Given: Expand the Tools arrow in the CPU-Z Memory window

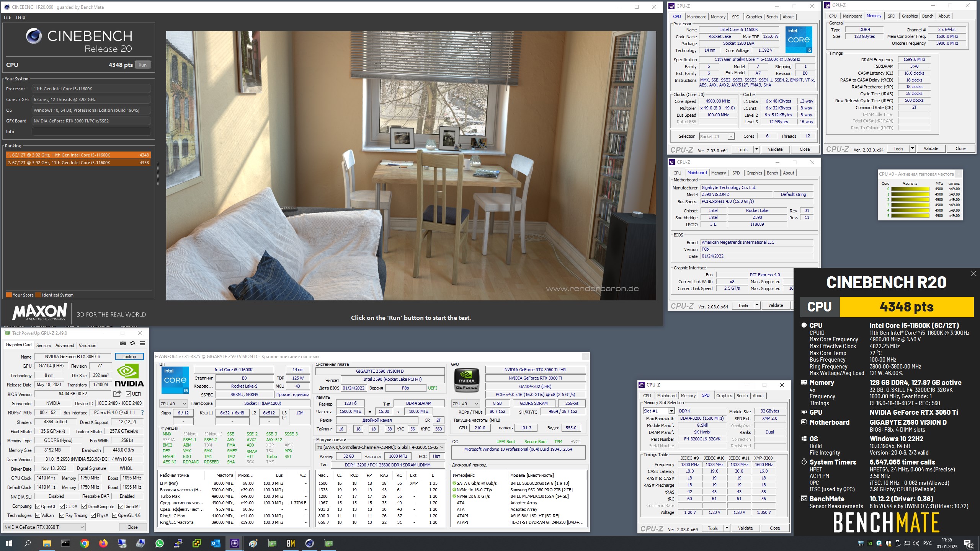Looking at the screenshot, I should click(x=912, y=148).
